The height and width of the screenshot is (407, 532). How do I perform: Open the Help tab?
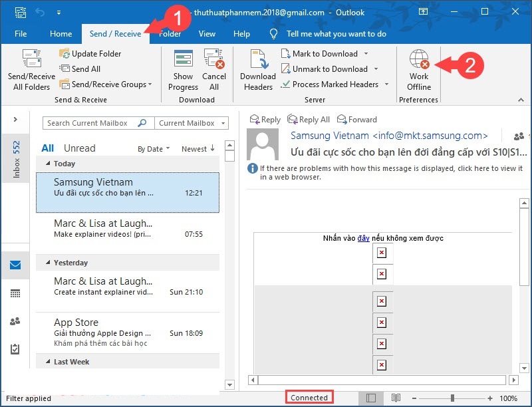pyautogui.click(x=241, y=34)
